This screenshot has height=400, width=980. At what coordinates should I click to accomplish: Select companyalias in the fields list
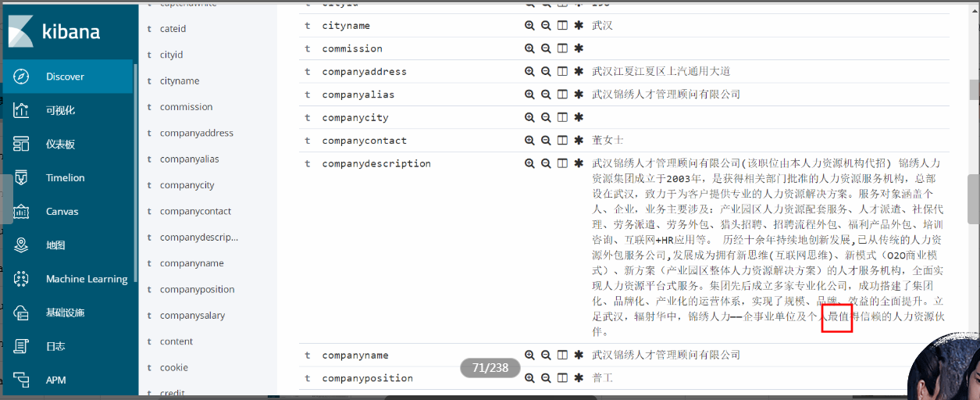(190, 159)
